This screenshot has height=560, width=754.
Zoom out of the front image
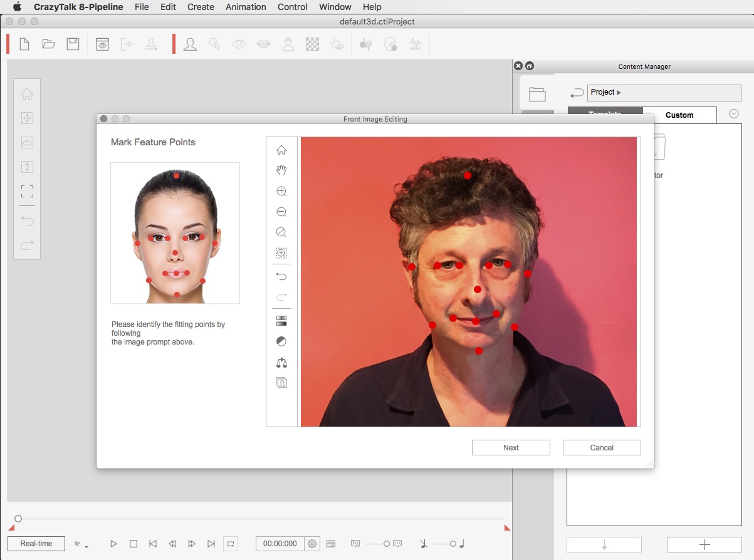281,212
